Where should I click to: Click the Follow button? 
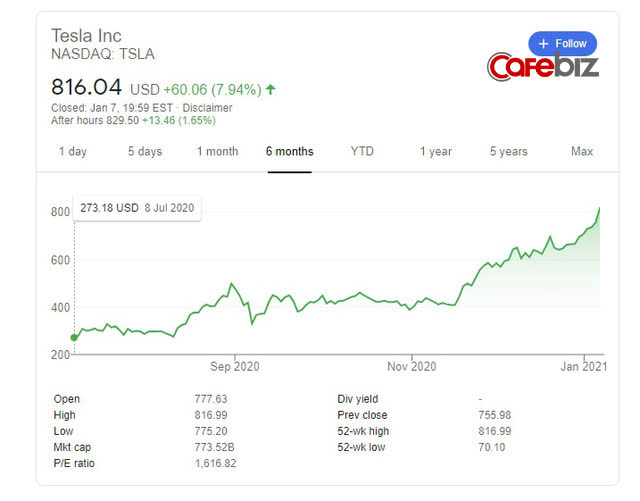tap(562, 44)
